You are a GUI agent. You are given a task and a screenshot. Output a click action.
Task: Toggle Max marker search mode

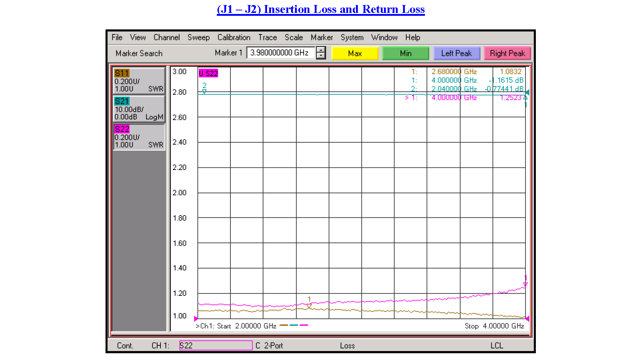click(x=355, y=53)
